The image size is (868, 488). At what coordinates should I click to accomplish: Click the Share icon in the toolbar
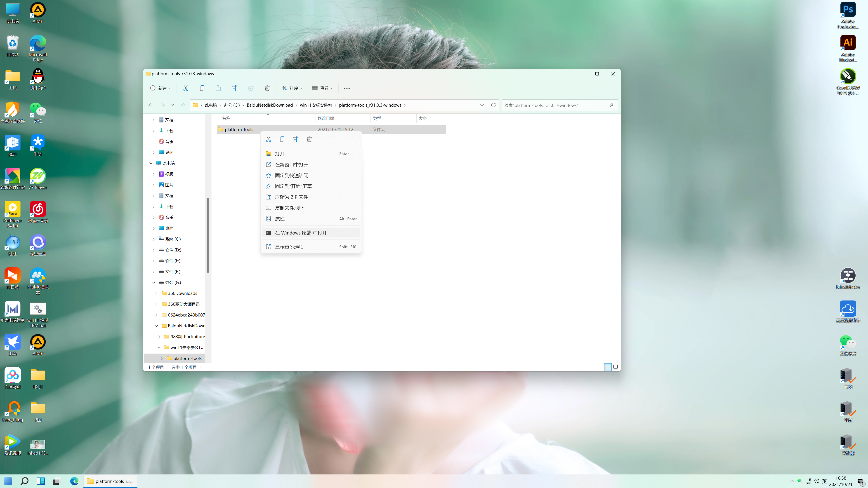pyautogui.click(x=251, y=88)
